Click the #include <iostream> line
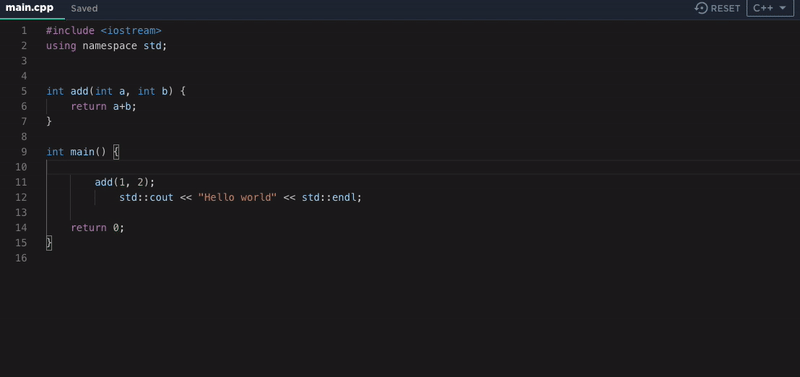The width and height of the screenshot is (800, 377). [104, 31]
